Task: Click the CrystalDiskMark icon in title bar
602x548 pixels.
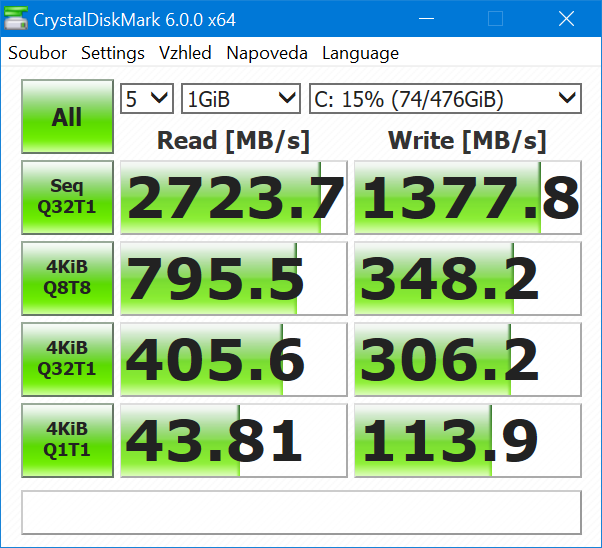Action: pyautogui.click(x=17, y=19)
